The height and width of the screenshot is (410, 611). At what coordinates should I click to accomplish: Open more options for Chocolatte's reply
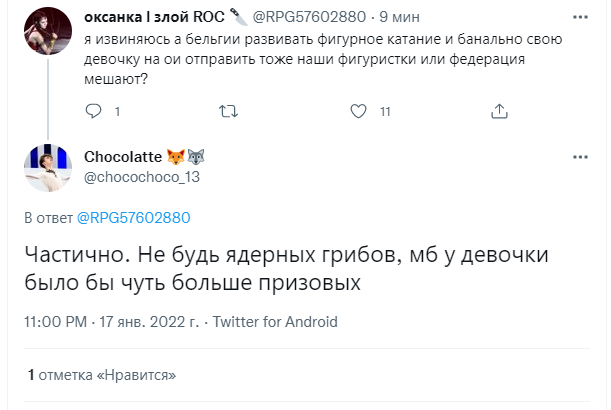[x=580, y=157]
